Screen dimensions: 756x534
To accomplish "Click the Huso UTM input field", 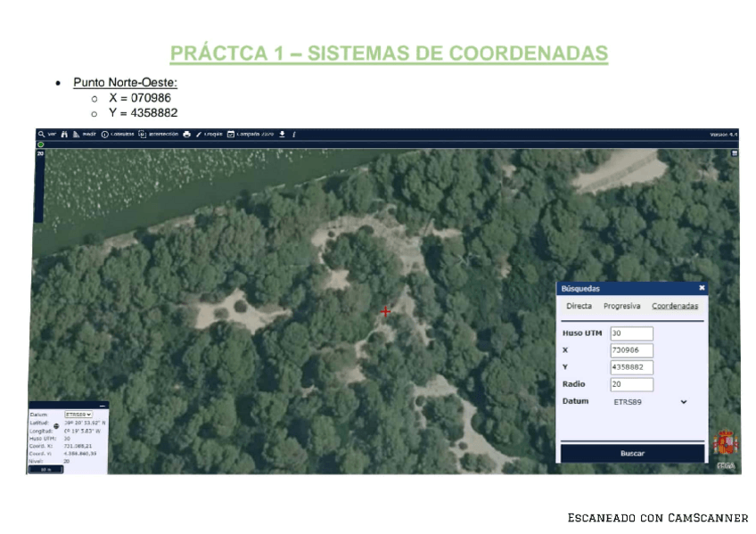I will pos(631,333).
